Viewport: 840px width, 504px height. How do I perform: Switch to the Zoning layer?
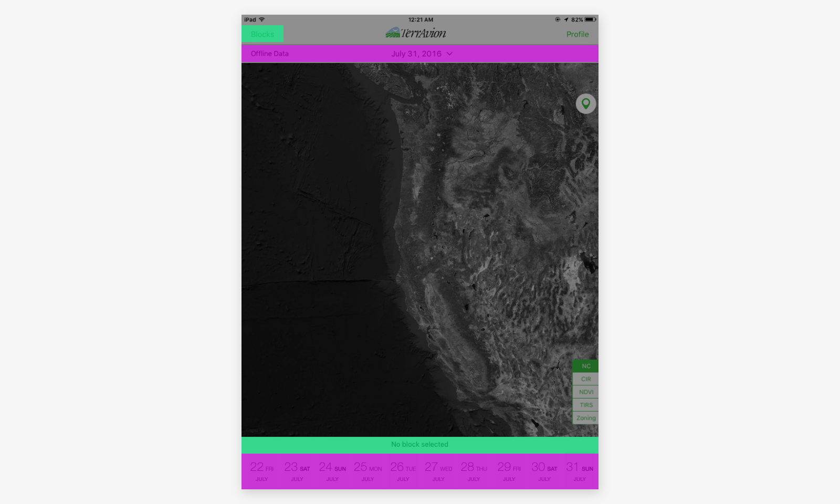pyautogui.click(x=586, y=418)
